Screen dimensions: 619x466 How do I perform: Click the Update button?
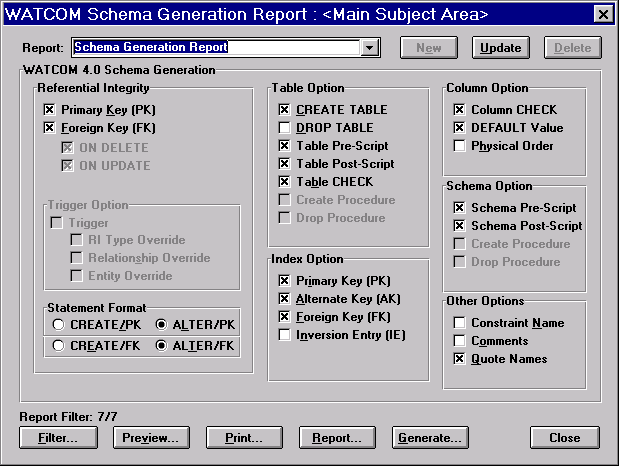pos(501,48)
